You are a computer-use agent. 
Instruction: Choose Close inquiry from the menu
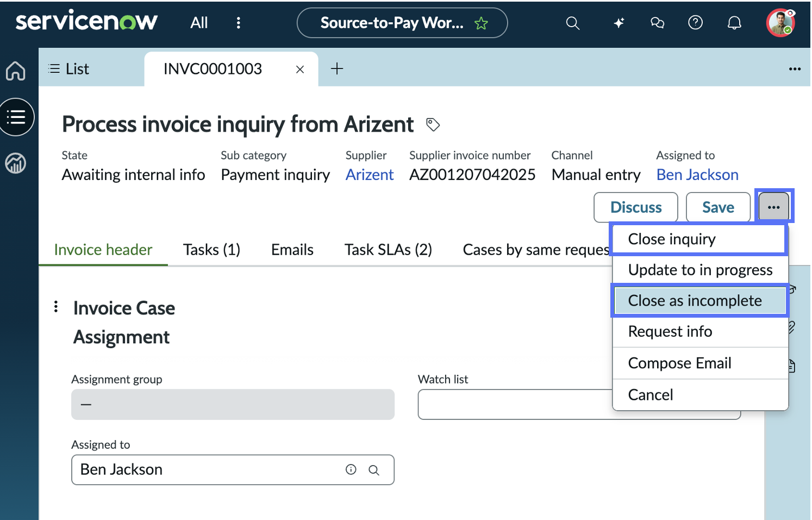tap(699, 239)
